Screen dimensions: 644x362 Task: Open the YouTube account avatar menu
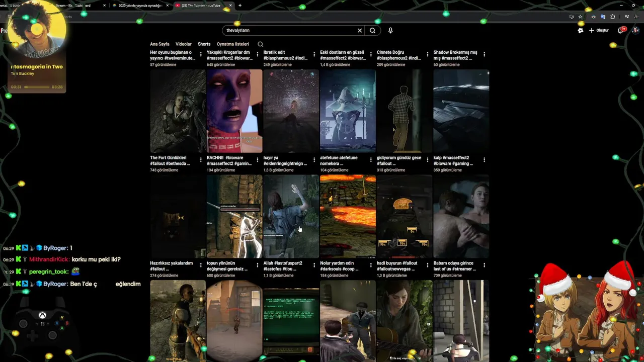635,30
